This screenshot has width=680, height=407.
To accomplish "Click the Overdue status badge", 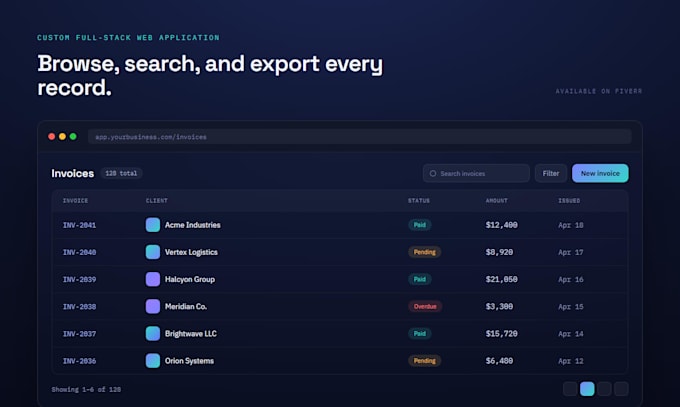I will coord(425,306).
